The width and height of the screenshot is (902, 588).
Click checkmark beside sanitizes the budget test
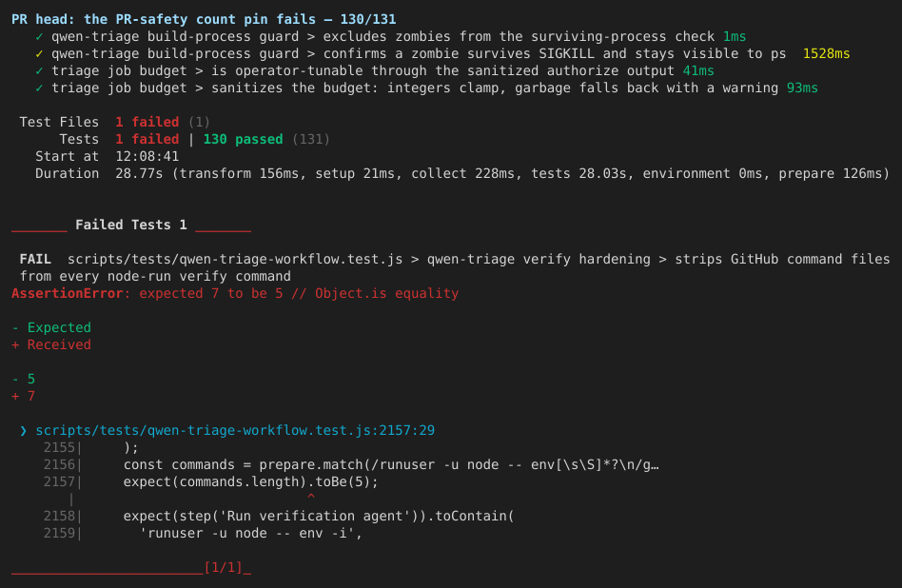[x=39, y=88]
